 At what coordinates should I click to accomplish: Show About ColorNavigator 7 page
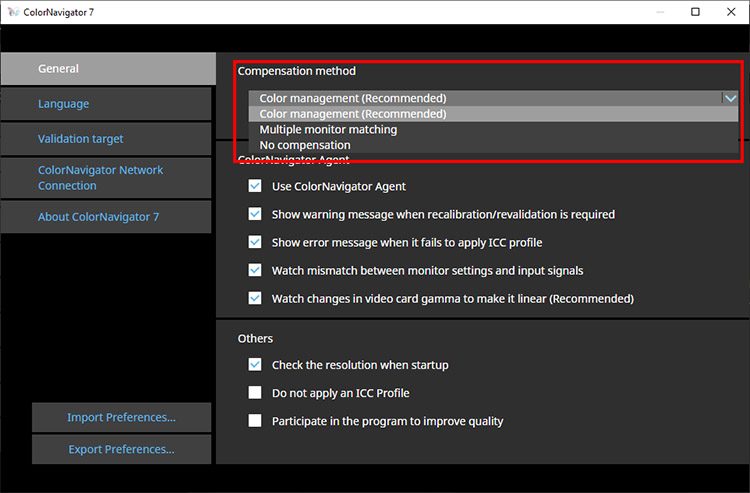pos(106,217)
